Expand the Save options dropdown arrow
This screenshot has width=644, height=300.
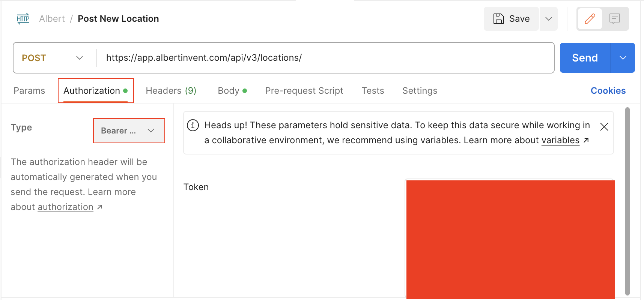548,19
